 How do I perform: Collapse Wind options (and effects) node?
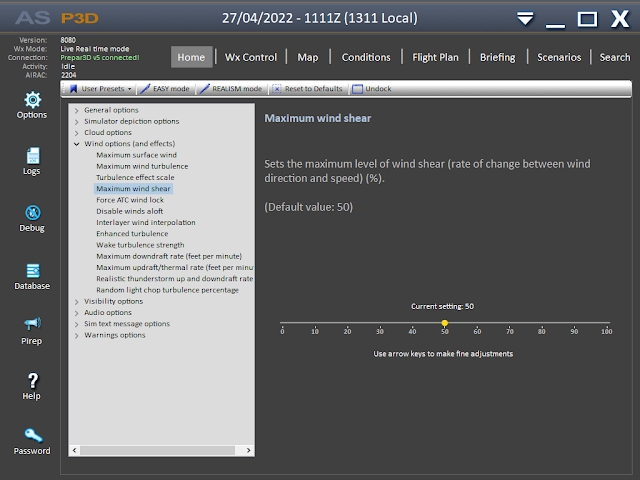click(x=77, y=144)
